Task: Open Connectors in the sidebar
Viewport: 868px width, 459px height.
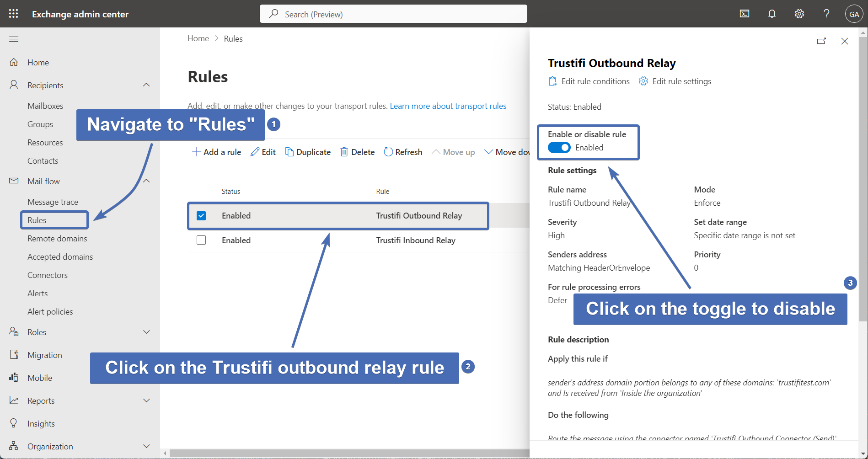Action: pyautogui.click(x=48, y=275)
